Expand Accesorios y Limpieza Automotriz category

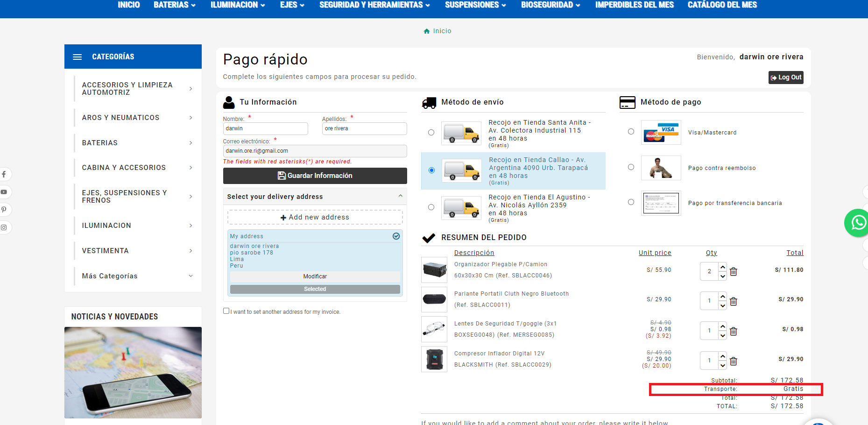tap(191, 89)
